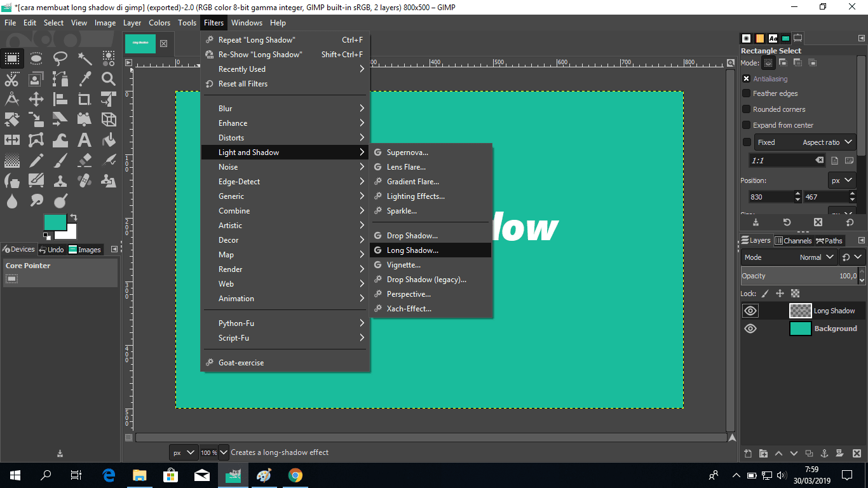
Task: Select the Paintbrush tool
Action: [x=60, y=159]
